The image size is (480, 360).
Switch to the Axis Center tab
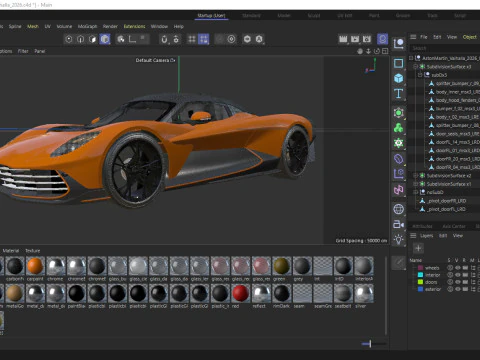pyautogui.click(x=454, y=226)
